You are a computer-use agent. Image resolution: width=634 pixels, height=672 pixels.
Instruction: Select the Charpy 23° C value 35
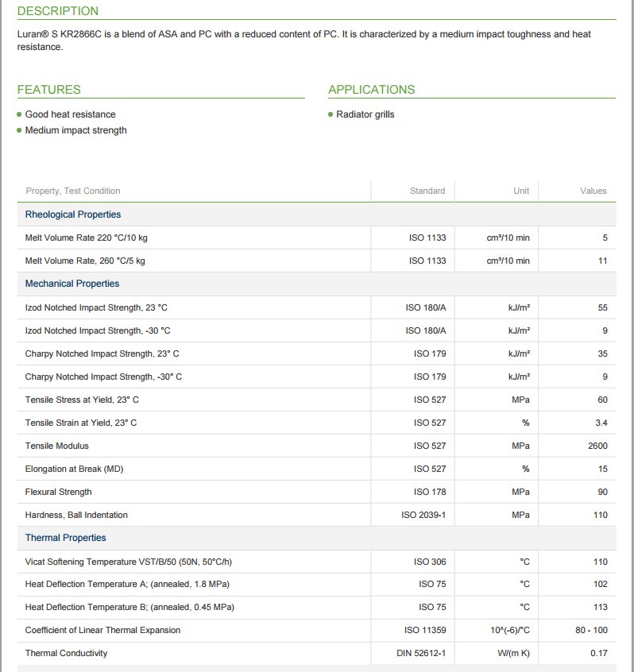[x=603, y=354]
